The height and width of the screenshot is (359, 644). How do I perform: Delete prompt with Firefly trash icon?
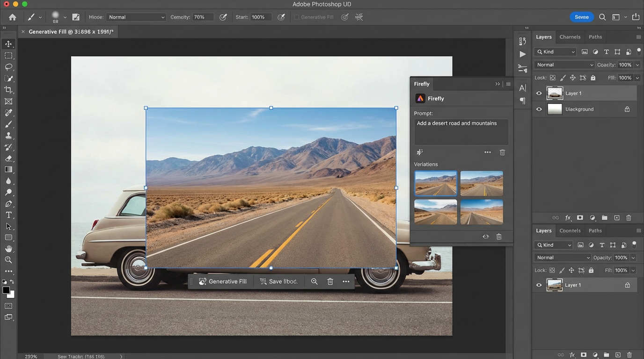[502, 152]
